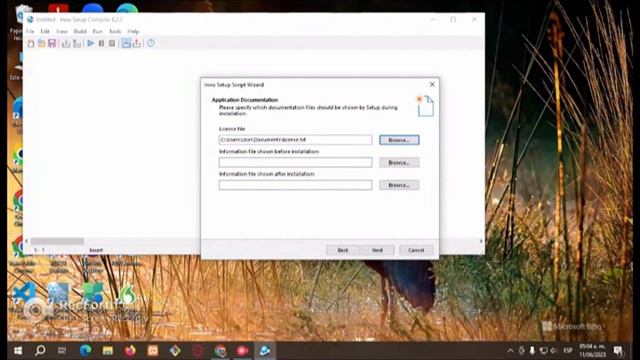Image resolution: width=640 pixels, height=360 pixels.
Task: Click the before-installation information file field
Action: pos(295,162)
